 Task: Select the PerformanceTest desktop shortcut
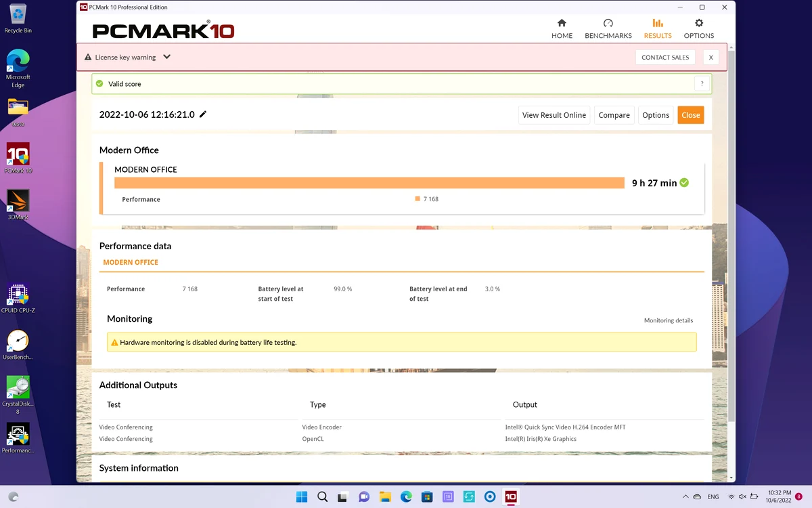coord(18,438)
